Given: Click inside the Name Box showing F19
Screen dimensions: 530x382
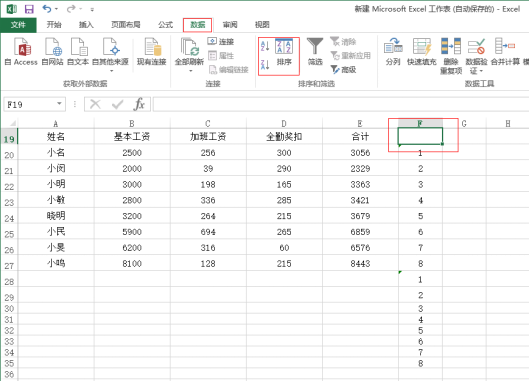Looking at the screenshot, I should tap(30, 104).
